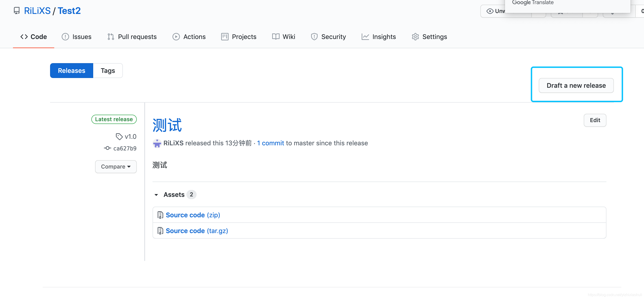Click the zip file archive icon

tap(160, 215)
